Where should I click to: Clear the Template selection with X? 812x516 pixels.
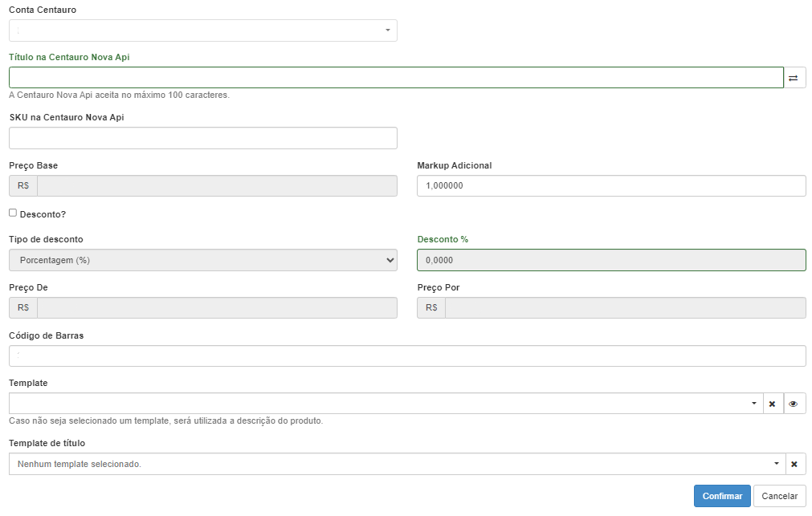(772, 404)
